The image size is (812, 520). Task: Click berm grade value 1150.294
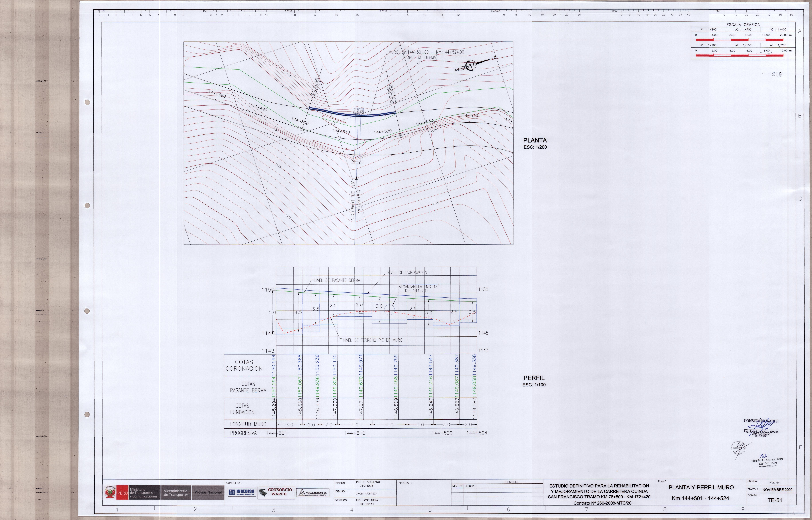pos(274,387)
